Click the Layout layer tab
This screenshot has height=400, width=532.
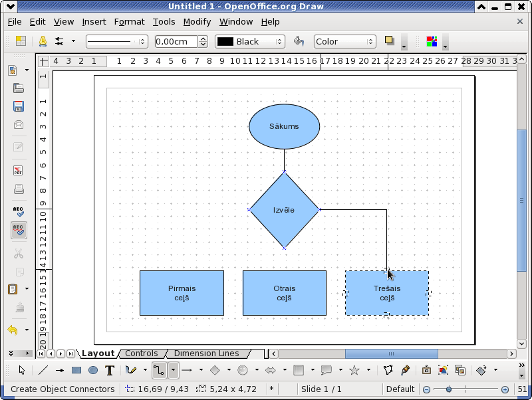[98, 353]
